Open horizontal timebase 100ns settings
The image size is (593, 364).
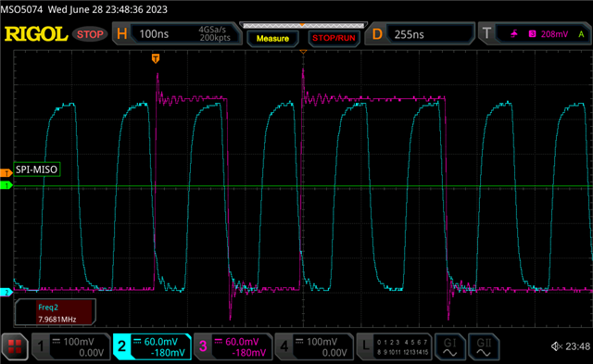pos(177,34)
